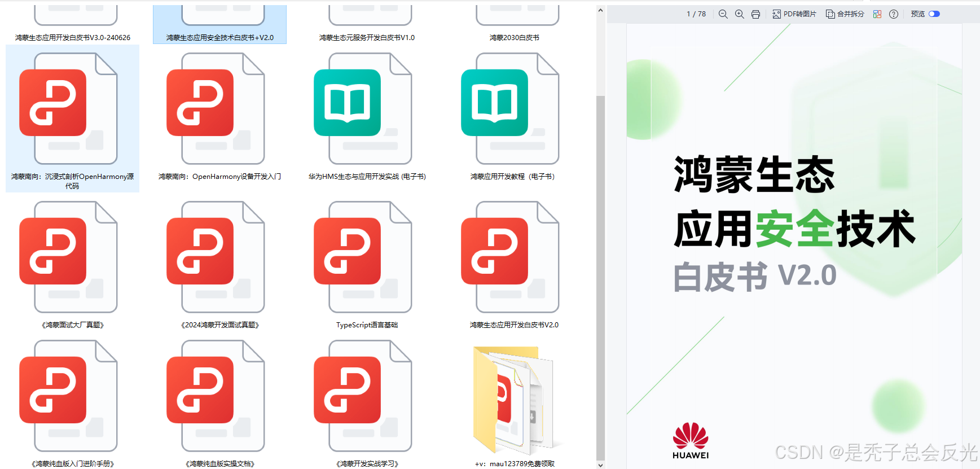
Task: Click file name 鸿蒙2030白皮书
Action: point(515,38)
